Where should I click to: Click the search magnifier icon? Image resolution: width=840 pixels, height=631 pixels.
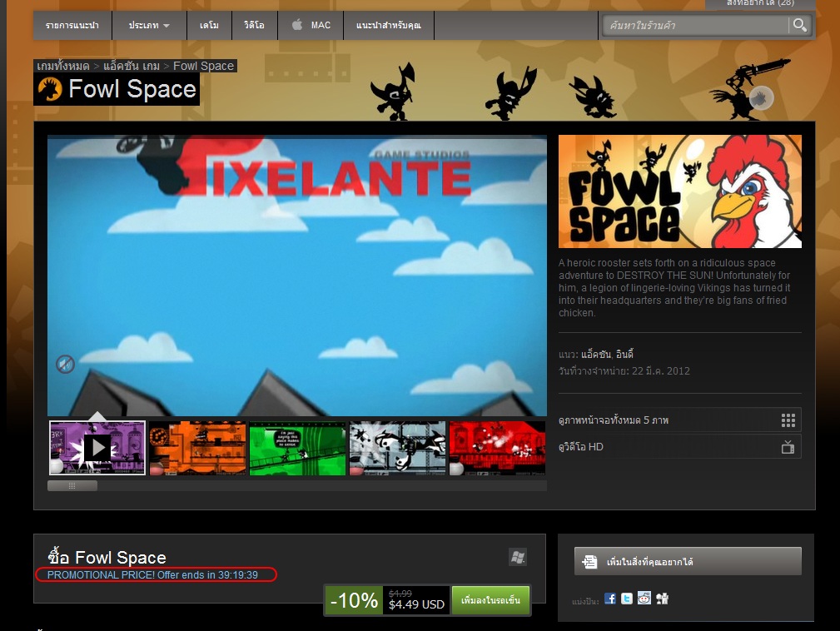coord(800,25)
